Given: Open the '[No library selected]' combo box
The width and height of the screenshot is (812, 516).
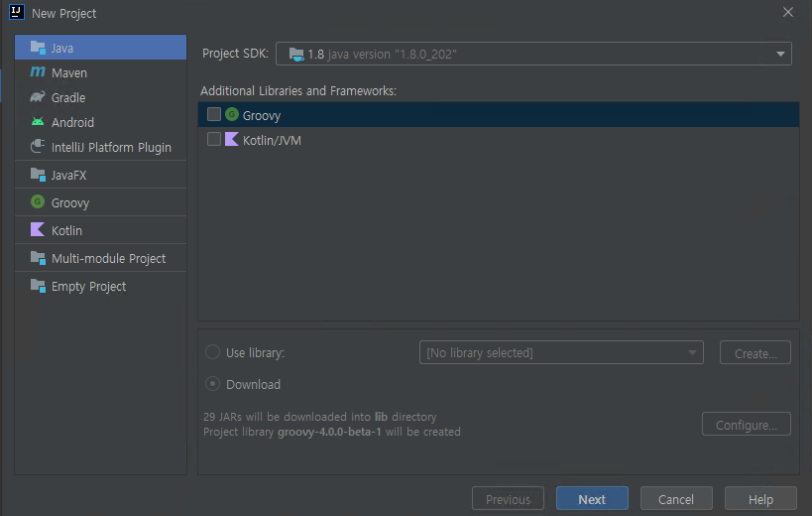Looking at the screenshot, I should [x=561, y=352].
